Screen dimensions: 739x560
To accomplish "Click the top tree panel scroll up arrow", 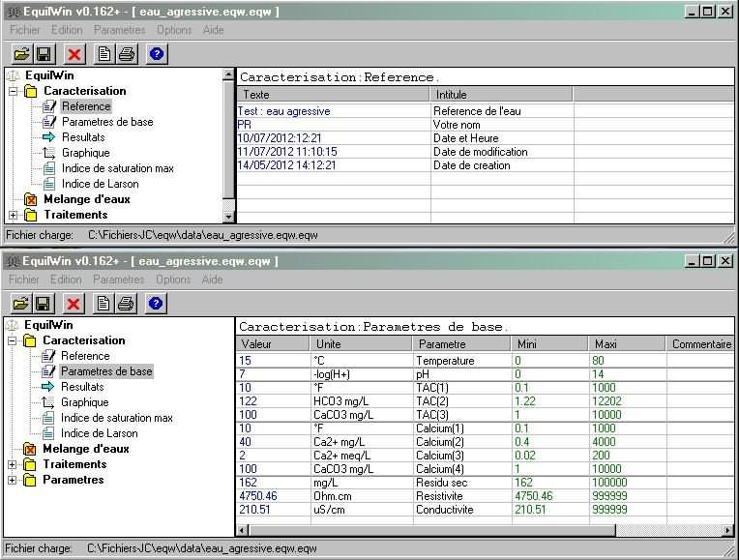I will tap(228, 74).
